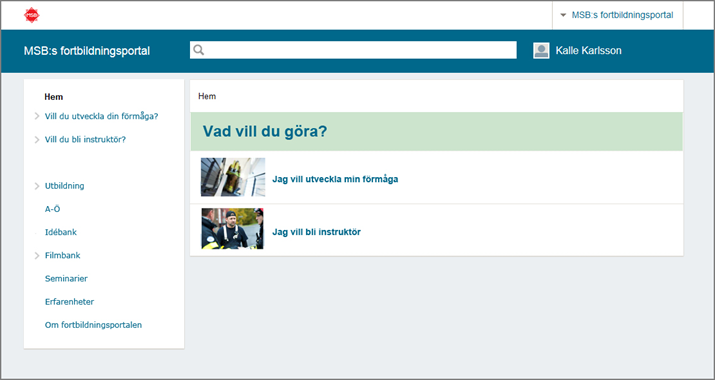The image size is (715, 380).
Task: Open Hem in the sidebar
Action: tap(54, 97)
